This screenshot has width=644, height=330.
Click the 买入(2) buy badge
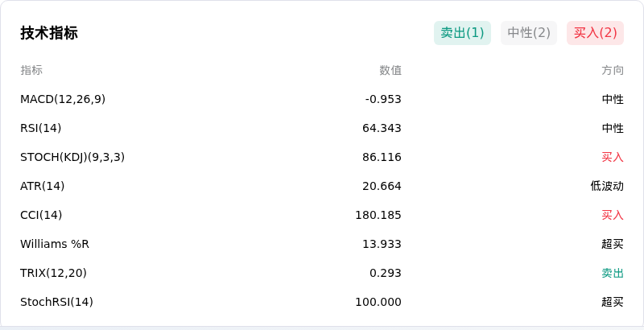[x=595, y=33]
